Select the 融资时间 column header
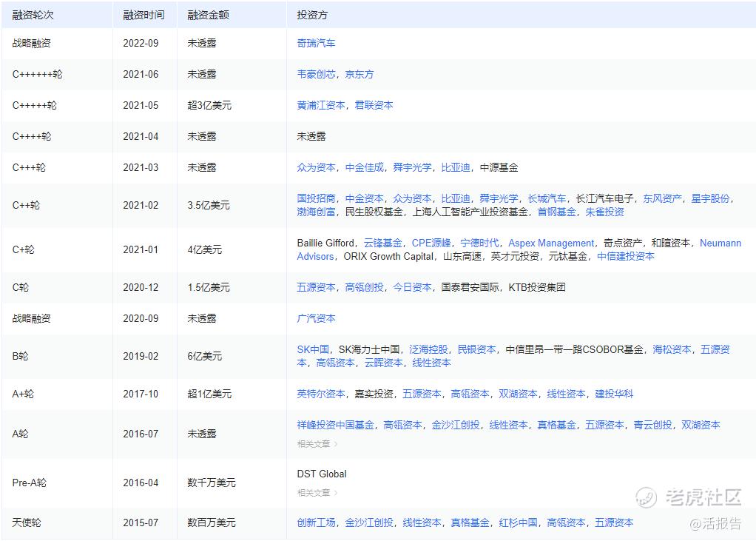756x541 pixels. 144,15
